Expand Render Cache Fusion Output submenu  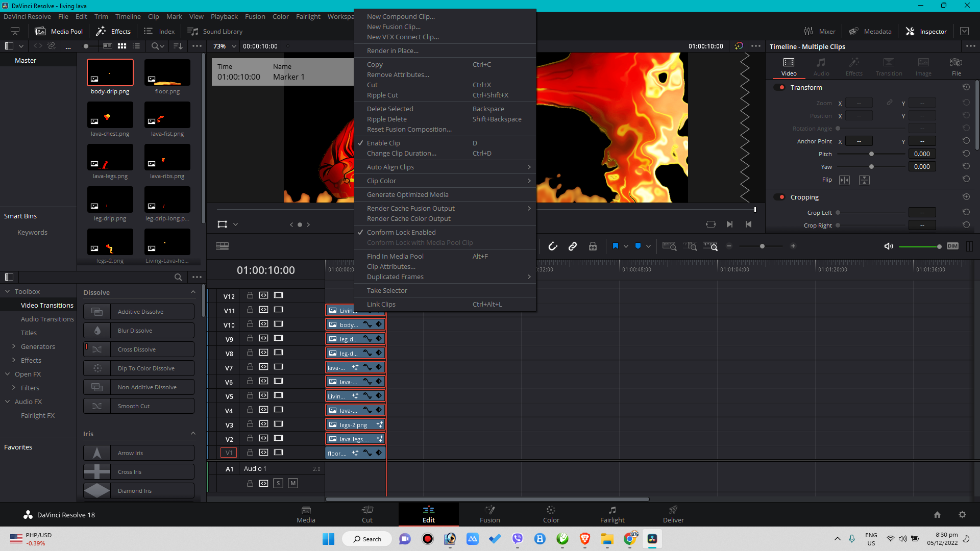pyautogui.click(x=445, y=208)
